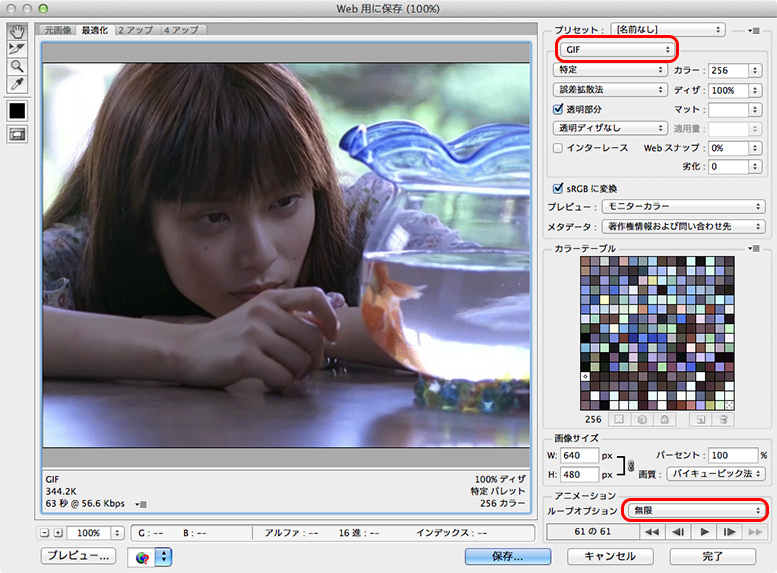Viewport: 777px width, 573px height.
Task: Open the color table panel menu
Action: 754,248
